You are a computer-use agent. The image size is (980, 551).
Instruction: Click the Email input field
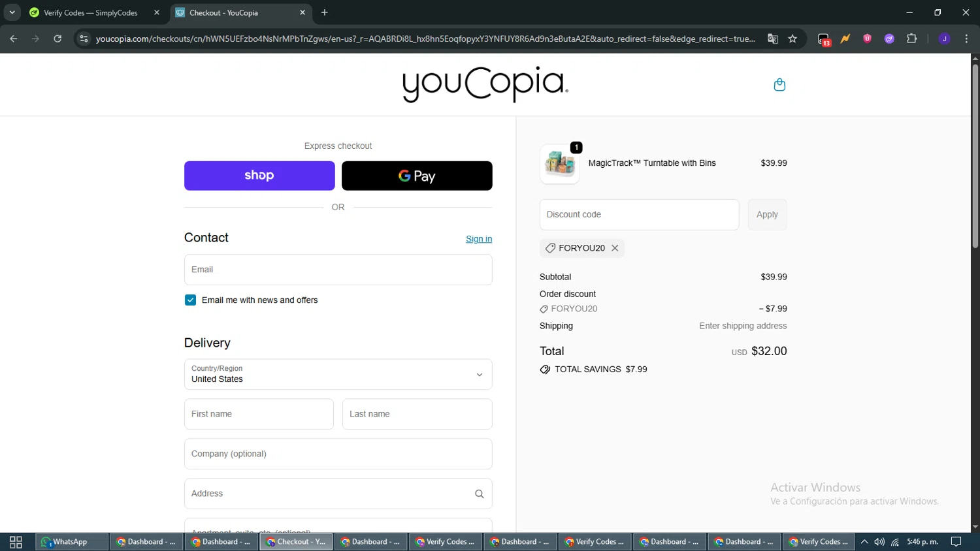point(338,270)
